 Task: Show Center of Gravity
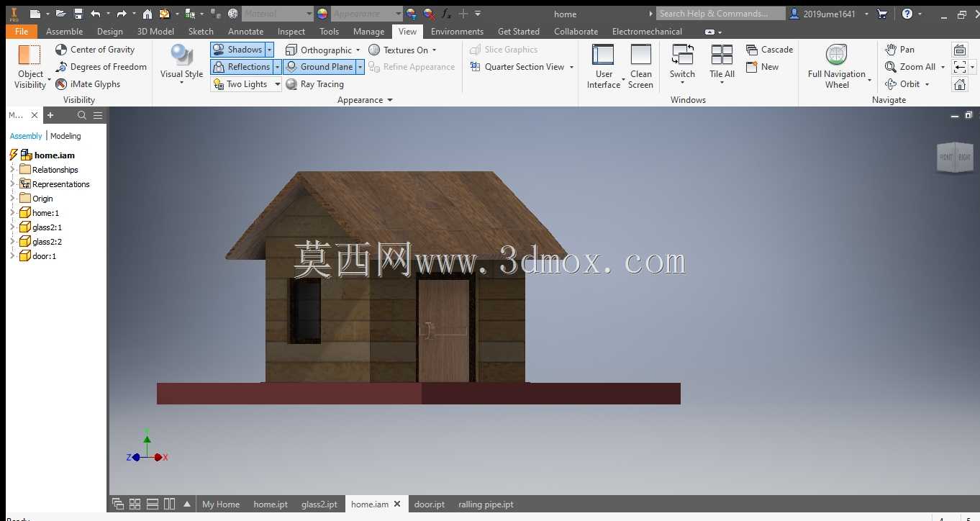pos(95,50)
